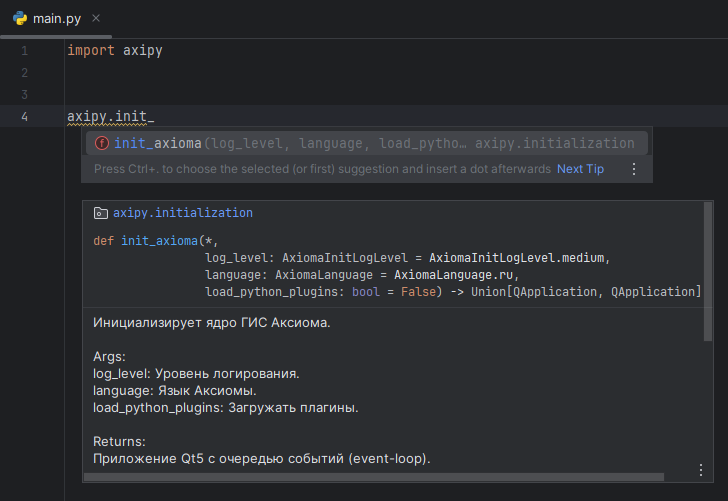
Task: Click the Python file icon on main.py tab
Action: [x=19, y=18]
